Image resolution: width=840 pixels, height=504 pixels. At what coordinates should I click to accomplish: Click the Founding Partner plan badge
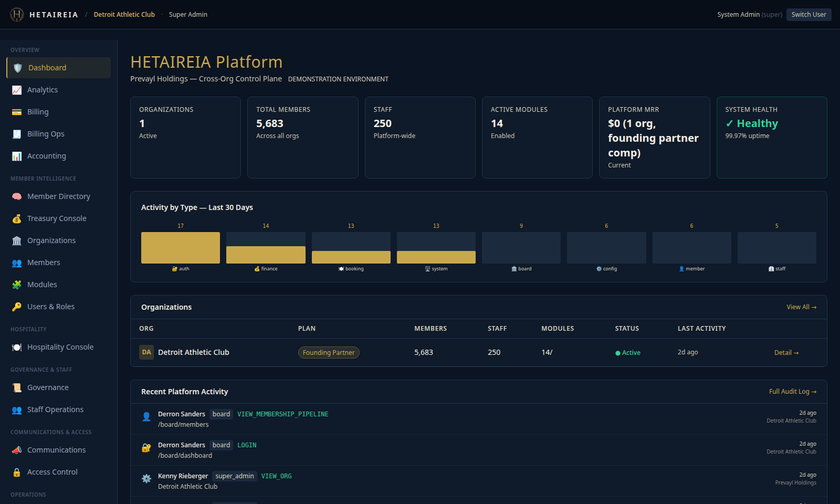pyautogui.click(x=329, y=353)
